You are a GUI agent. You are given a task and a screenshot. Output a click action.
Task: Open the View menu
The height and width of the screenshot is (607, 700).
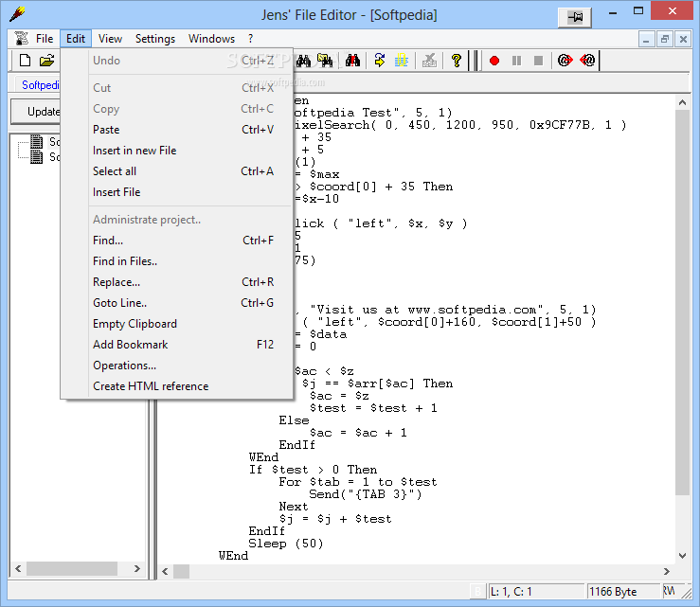[110, 39]
